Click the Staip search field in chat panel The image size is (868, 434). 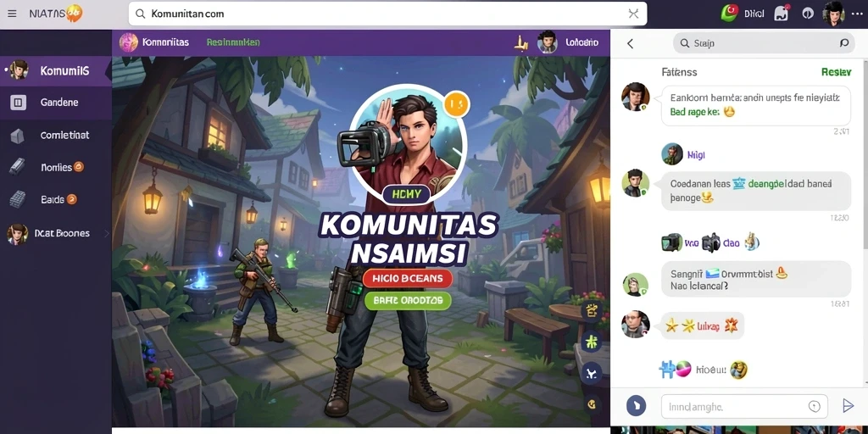(764, 43)
